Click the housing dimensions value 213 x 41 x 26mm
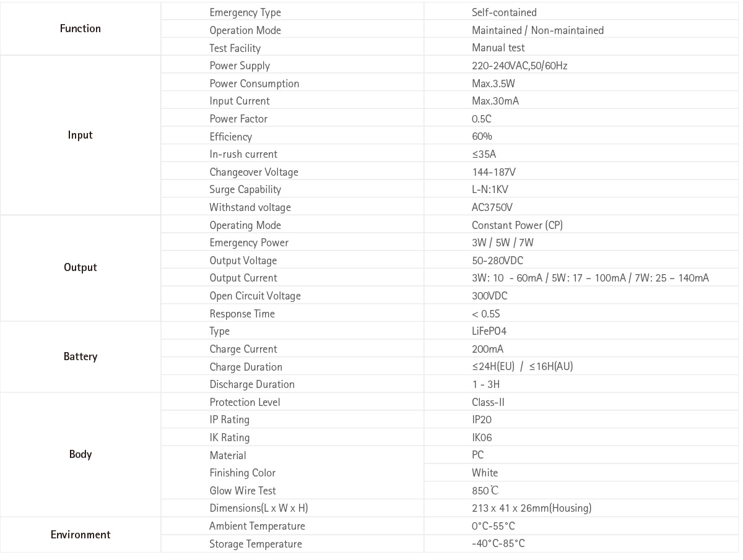Viewport: 743px width, 560px height. coord(531,508)
